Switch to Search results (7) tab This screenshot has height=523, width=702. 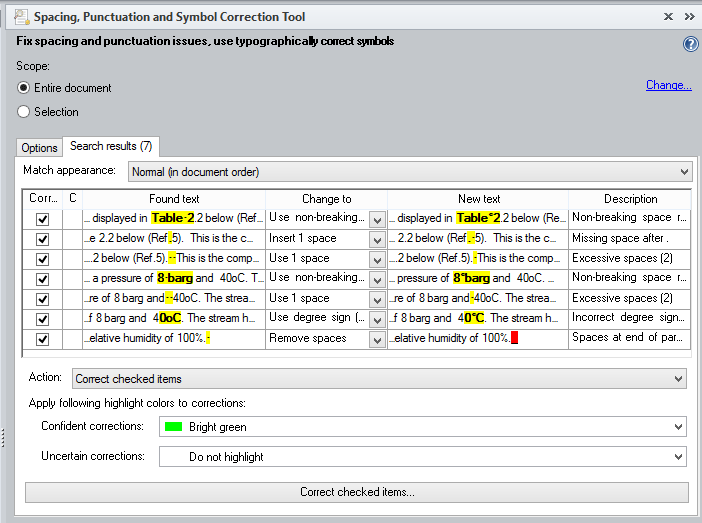[x=110, y=147]
